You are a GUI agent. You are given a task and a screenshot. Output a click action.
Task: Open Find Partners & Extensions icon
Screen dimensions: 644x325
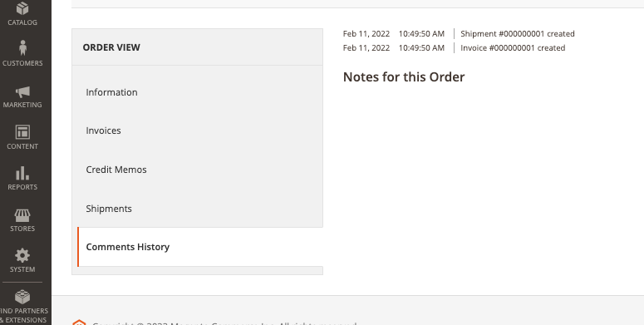click(x=22, y=297)
